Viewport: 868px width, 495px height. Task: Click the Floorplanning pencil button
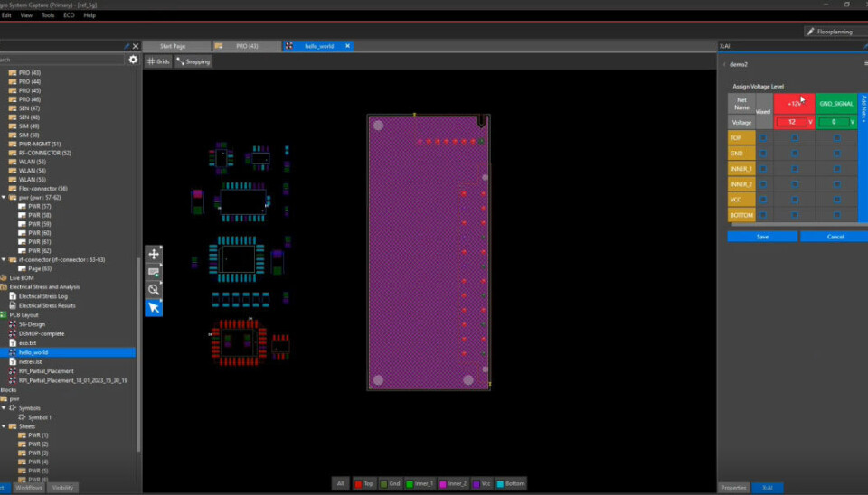pos(835,32)
